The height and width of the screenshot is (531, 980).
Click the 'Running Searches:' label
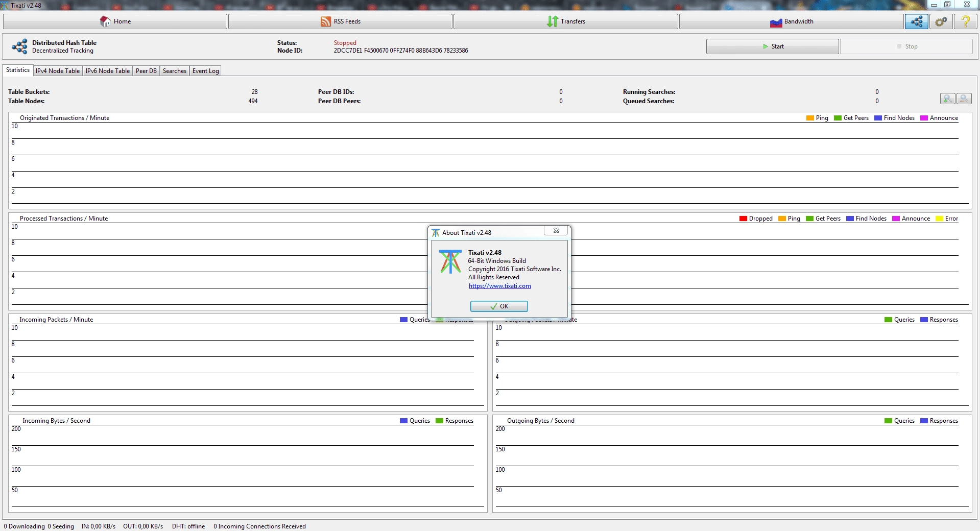pos(649,92)
